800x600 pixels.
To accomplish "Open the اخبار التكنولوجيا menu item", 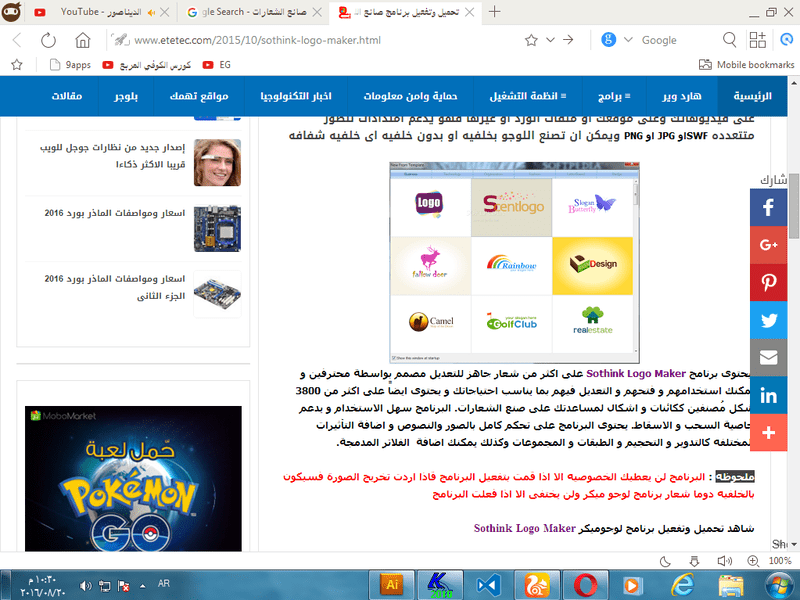I will (x=296, y=96).
